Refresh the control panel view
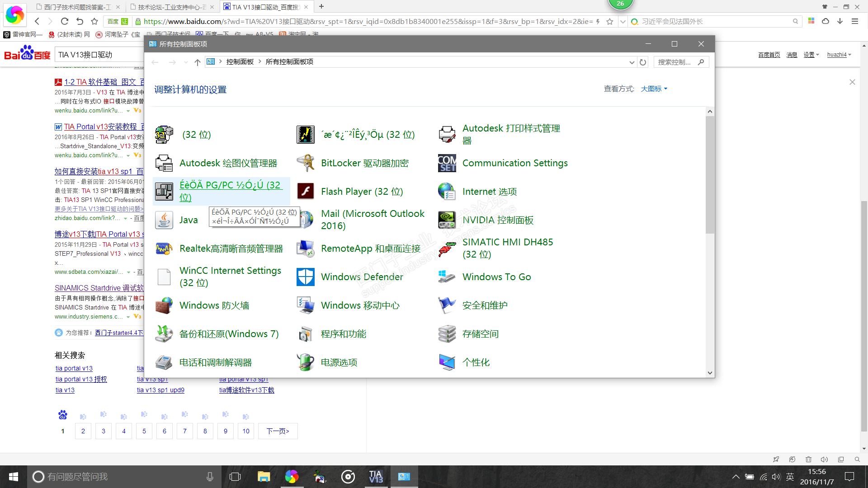 coord(643,62)
